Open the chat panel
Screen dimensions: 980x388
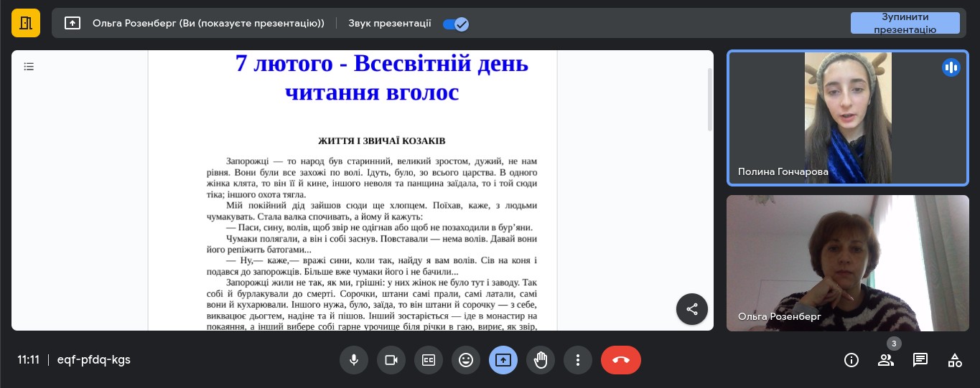[920, 360]
